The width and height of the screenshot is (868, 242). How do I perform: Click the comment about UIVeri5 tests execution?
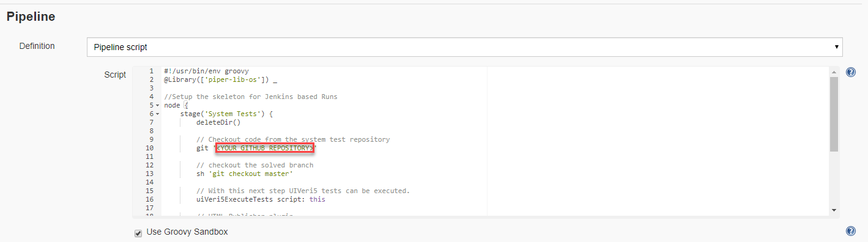click(303, 191)
